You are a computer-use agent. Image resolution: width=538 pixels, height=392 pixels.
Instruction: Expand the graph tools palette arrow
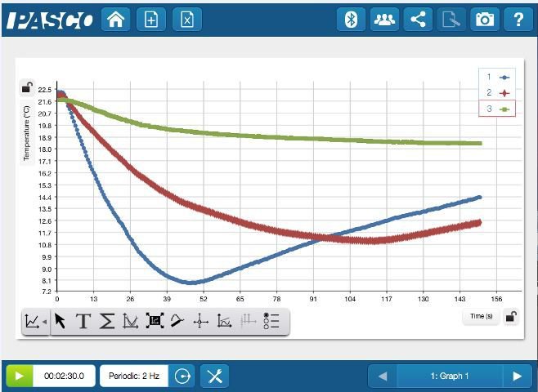click(x=34, y=322)
